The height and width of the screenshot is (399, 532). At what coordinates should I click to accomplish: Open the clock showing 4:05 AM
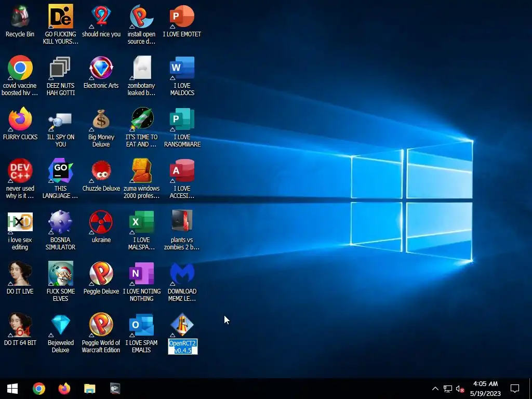[x=486, y=389]
